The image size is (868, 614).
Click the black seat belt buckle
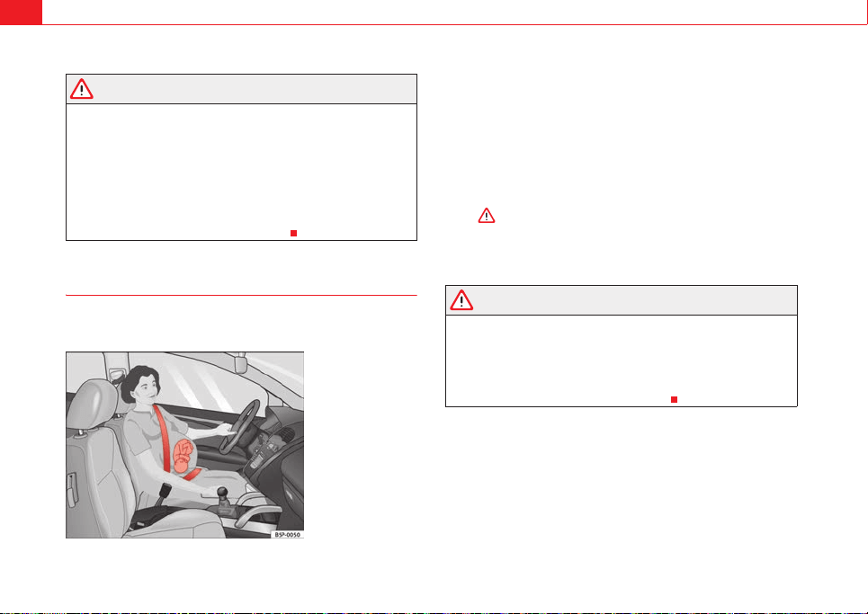(x=164, y=491)
